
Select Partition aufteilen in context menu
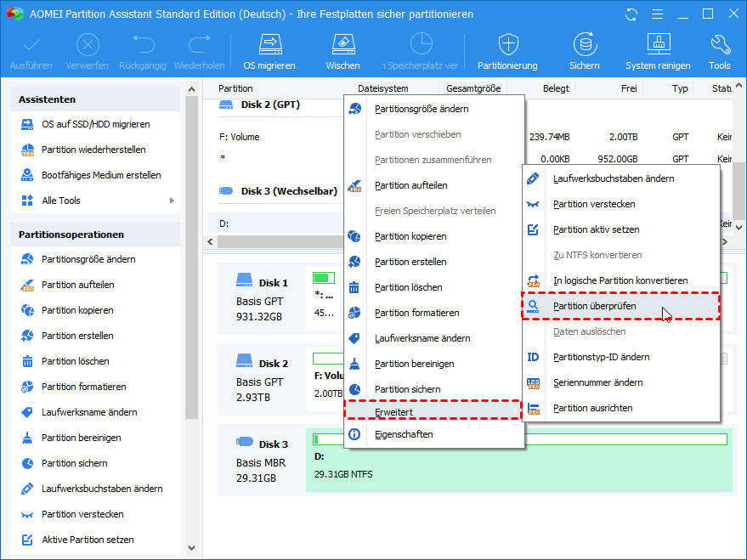[x=433, y=185]
